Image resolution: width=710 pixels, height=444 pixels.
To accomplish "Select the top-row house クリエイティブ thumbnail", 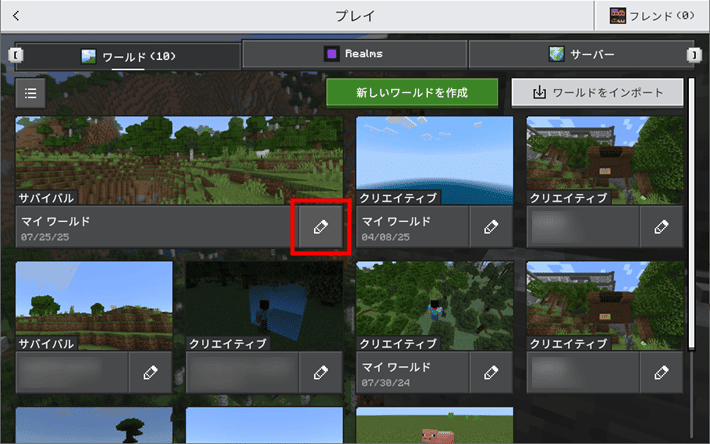I will pyautogui.click(x=605, y=161).
